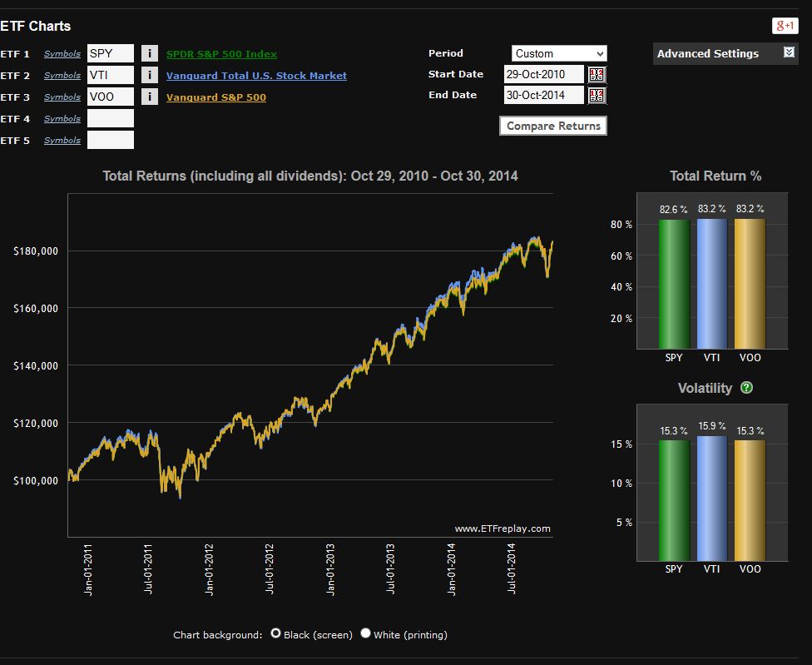Select White (printing) chart background

(366, 634)
